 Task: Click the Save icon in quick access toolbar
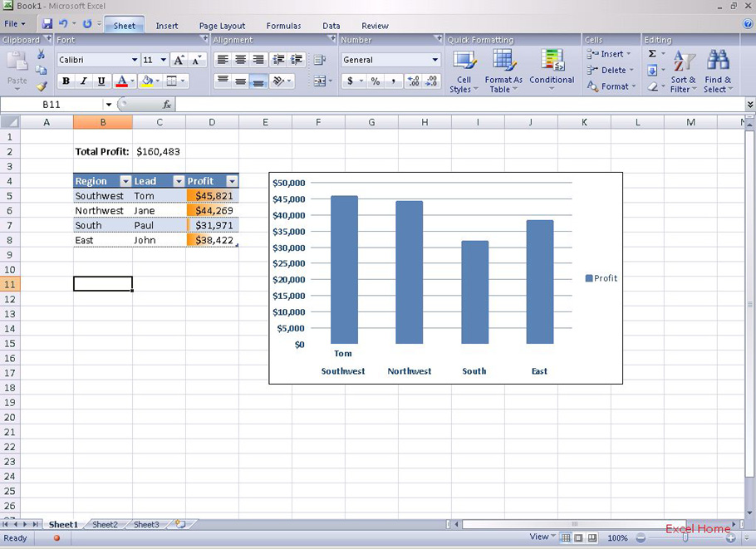(x=47, y=25)
